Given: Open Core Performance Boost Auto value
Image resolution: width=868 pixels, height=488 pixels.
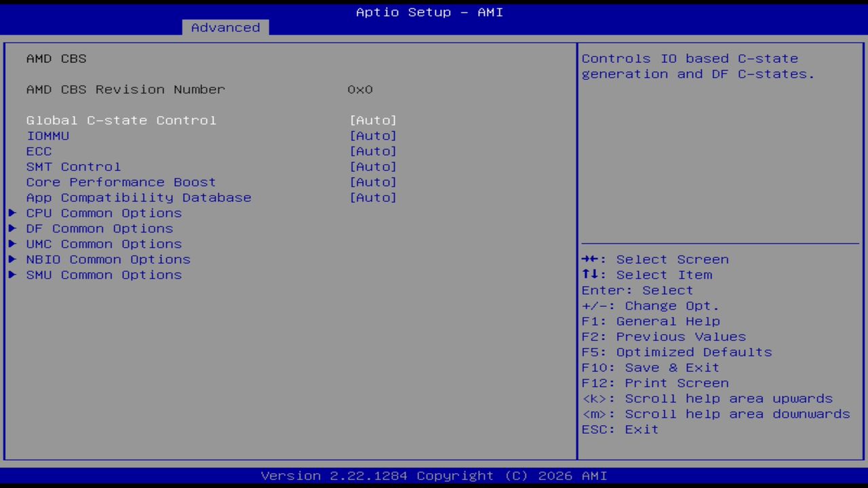Looking at the screenshot, I should tap(373, 182).
